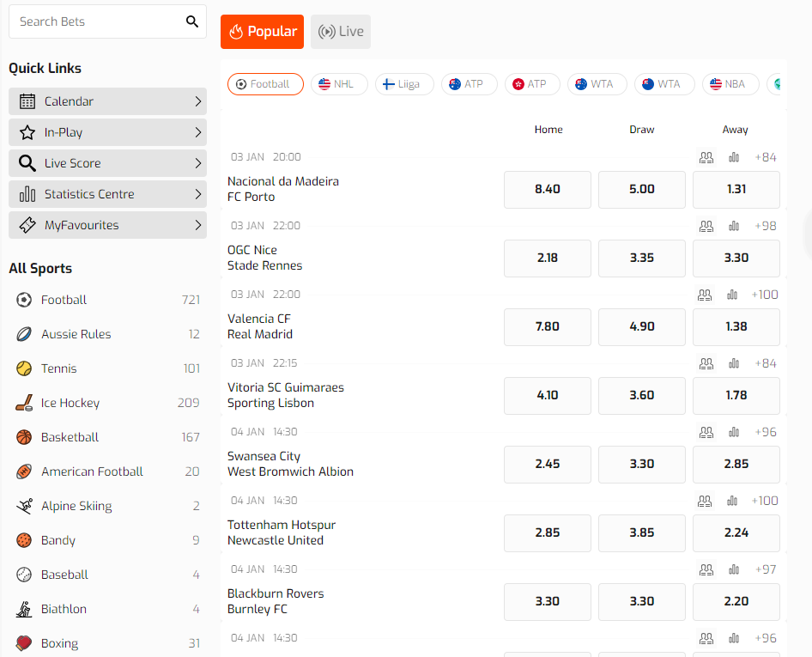Click the American Football icon
812x657 pixels.
pos(24,471)
